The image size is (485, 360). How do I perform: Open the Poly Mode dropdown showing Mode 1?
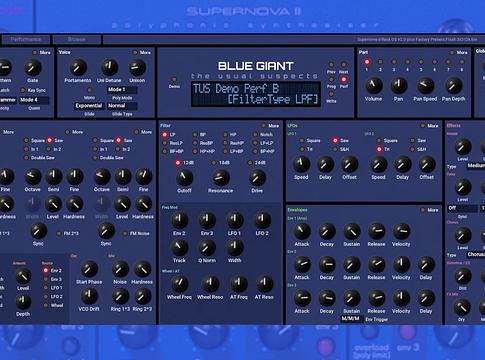(122, 90)
